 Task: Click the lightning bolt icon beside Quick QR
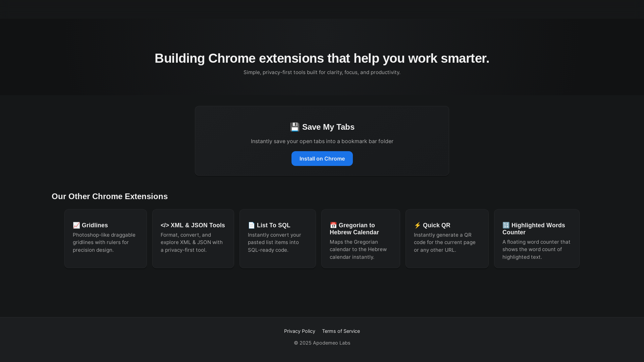point(418,225)
